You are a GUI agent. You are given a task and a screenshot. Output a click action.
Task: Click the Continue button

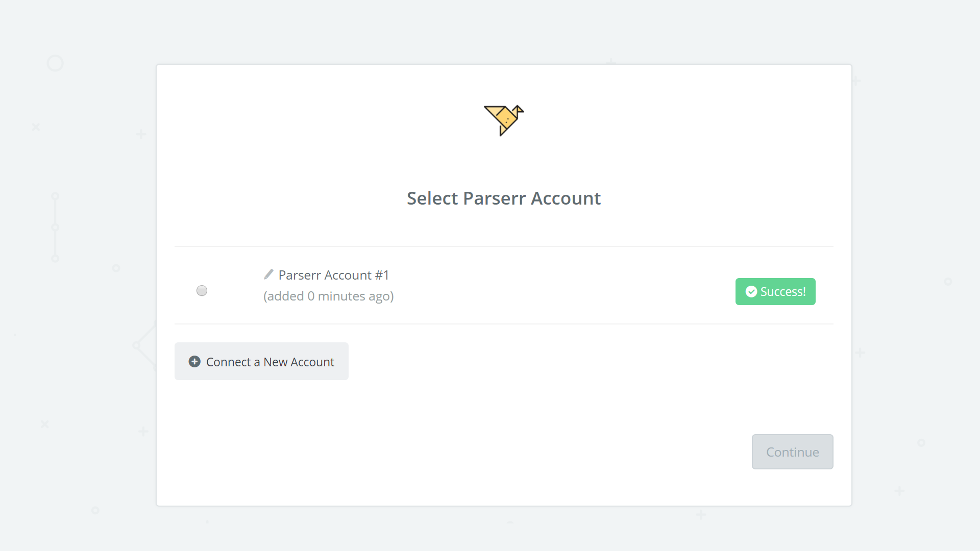point(792,452)
